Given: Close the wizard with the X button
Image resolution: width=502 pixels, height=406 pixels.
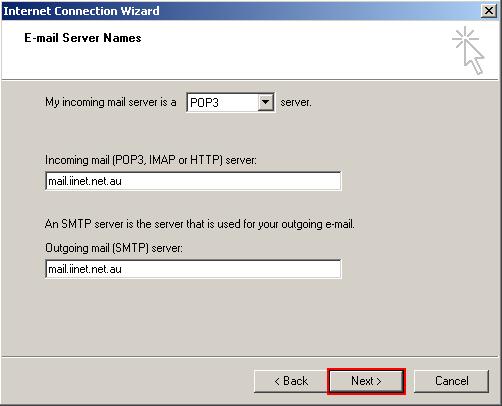Looking at the screenshot, I should tap(489, 11).
